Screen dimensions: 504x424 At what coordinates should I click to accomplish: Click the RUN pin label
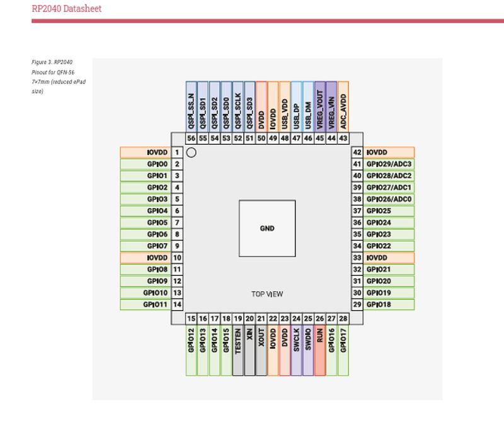point(320,350)
